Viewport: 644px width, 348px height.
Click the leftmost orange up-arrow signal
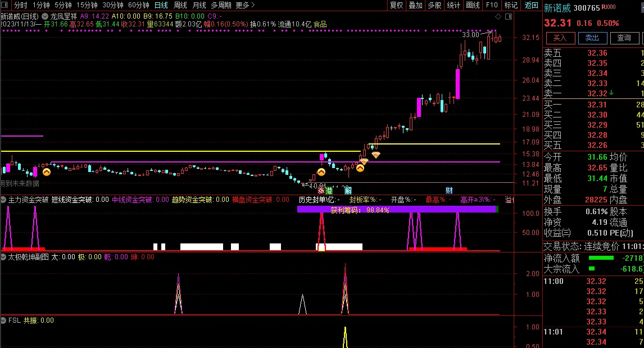(47, 172)
